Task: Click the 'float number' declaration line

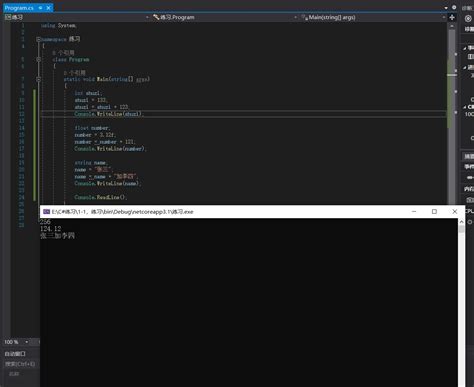Action: [x=92, y=128]
